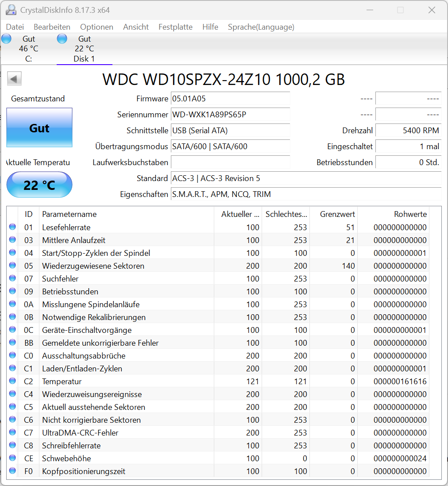Click status orb of Kopfpositionierungszeit row
This screenshot has width=448, height=486.
pos(12,471)
